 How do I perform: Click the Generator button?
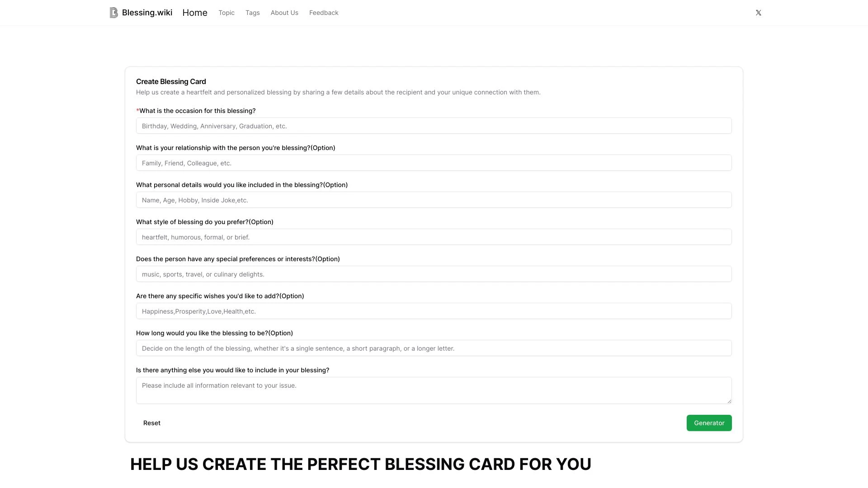(709, 422)
